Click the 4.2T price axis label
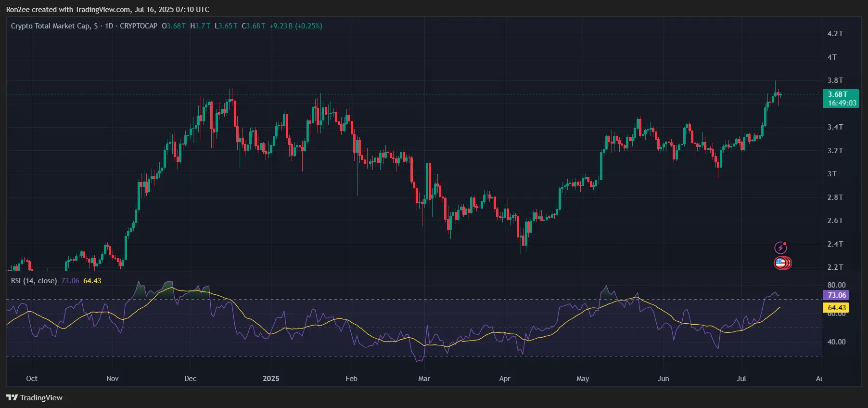868x408 pixels. tap(835, 34)
